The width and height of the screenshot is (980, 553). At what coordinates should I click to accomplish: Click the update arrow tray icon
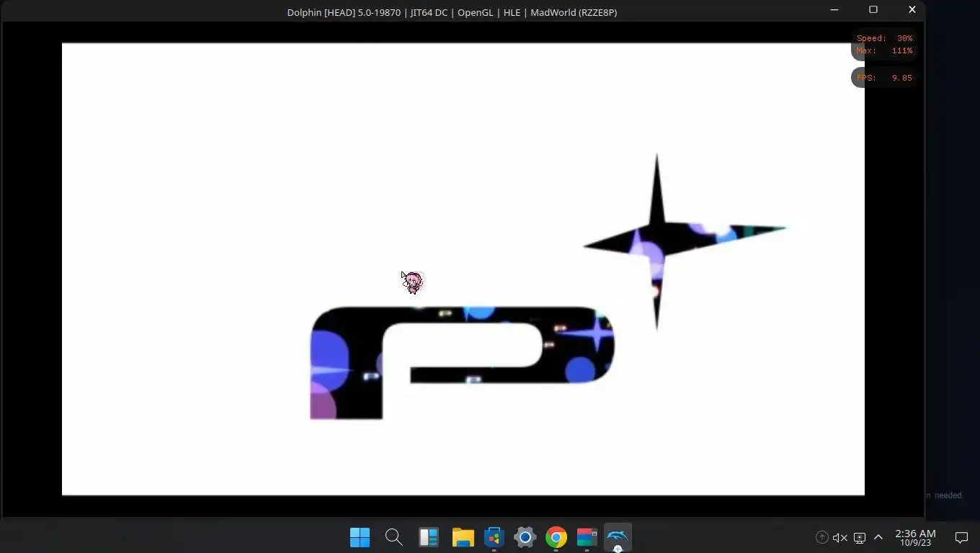point(821,537)
